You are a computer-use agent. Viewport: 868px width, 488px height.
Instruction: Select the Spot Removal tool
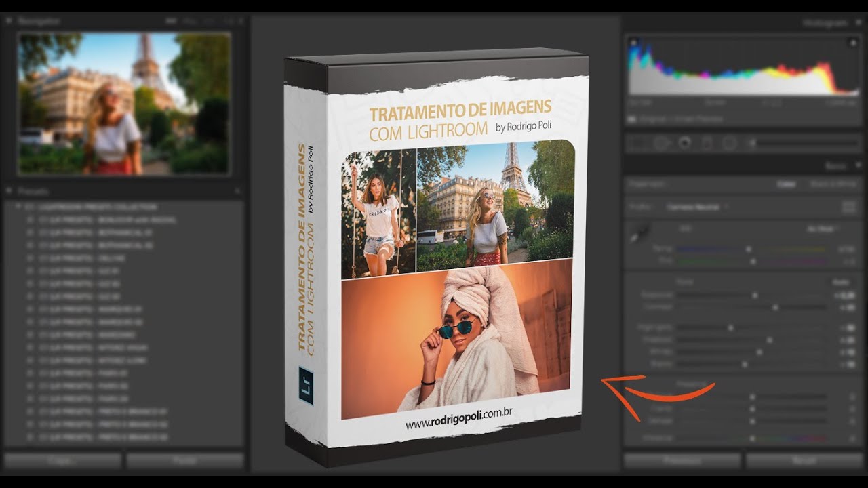(x=661, y=143)
